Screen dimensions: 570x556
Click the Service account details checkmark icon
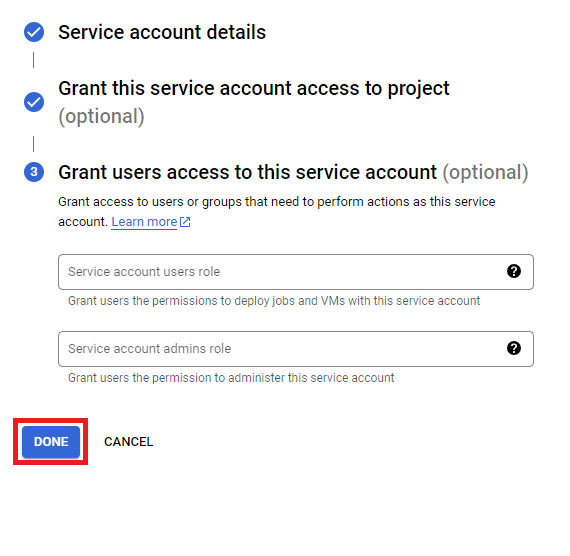click(34, 32)
